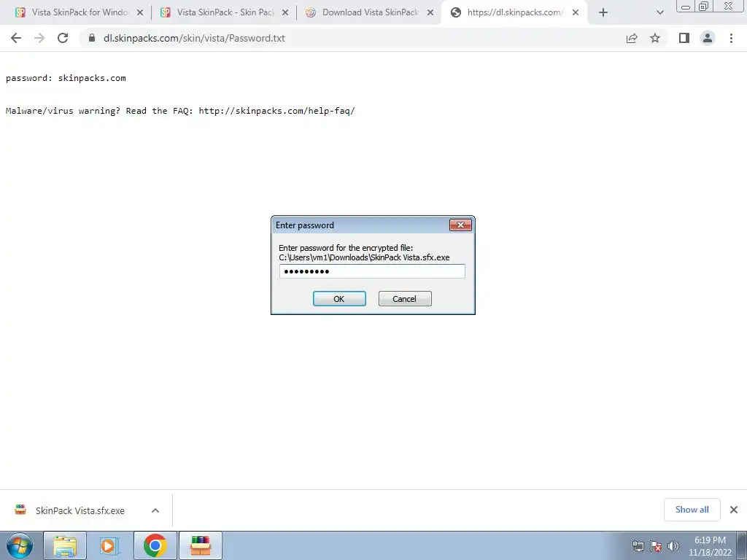Image resolution: width=747 pixels, height=560 pixels.
Task: Open the Windows Start menu
Action: coord(20,545)
